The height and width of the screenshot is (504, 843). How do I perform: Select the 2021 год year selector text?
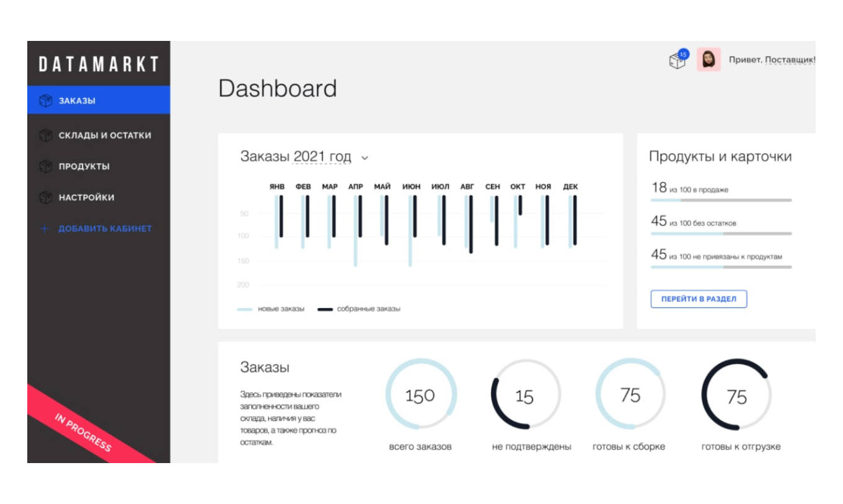(x=322, y=157)
